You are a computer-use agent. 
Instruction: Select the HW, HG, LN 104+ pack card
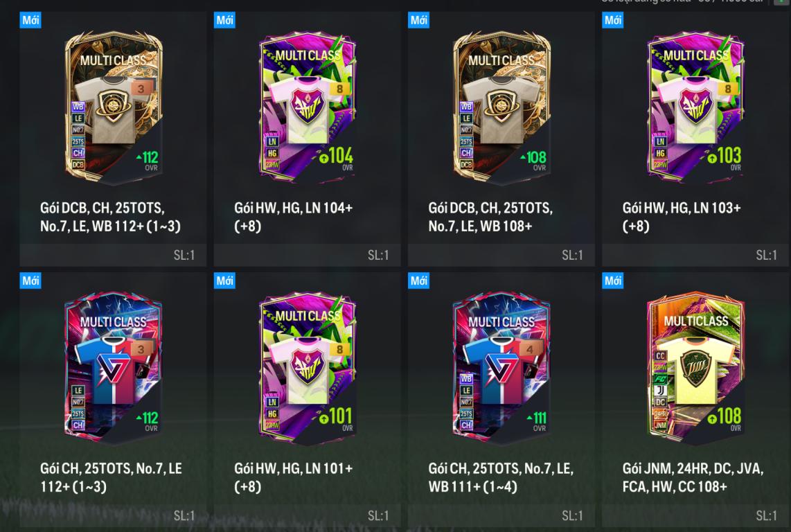pyautogui.click(x=308, y=107)
